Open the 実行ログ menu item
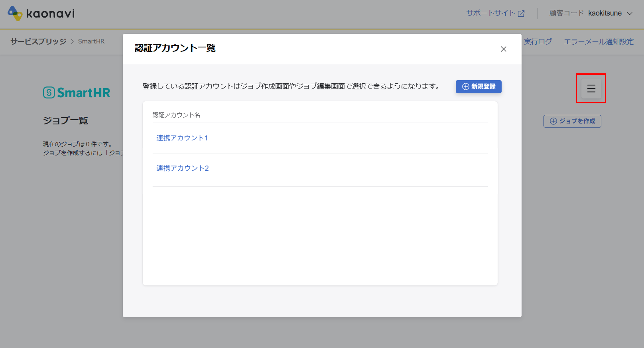The width and height of the screenshot is (644, 348). point(538,42)
